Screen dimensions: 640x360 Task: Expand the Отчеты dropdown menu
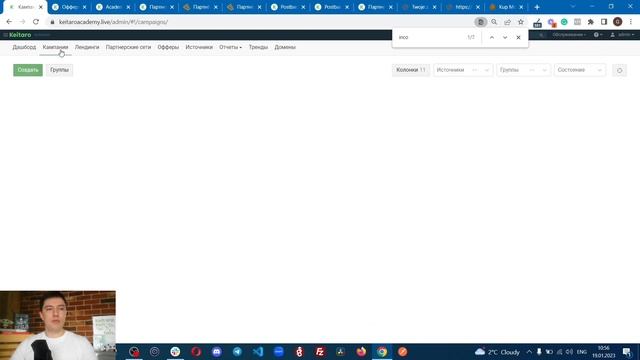(x=230, y=47)
